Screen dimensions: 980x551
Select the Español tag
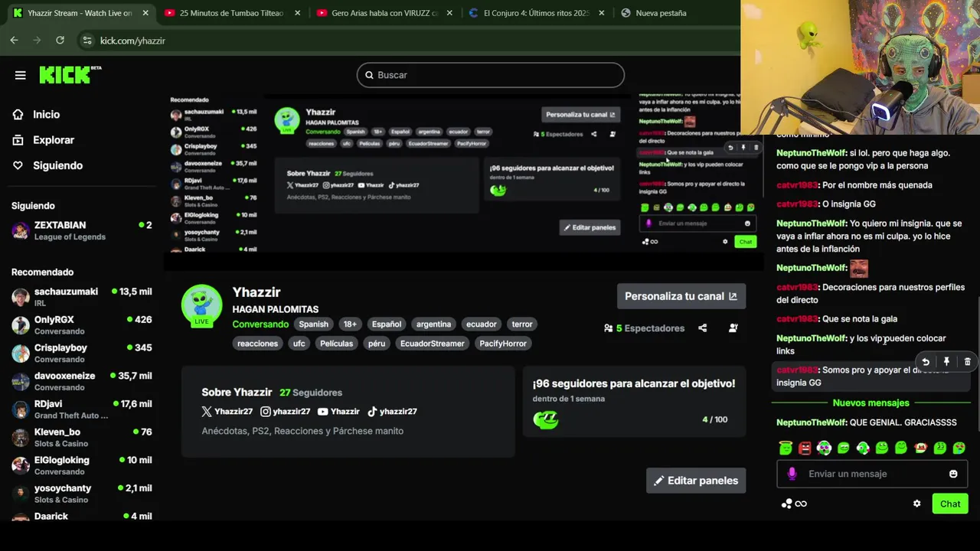point(387,324)
